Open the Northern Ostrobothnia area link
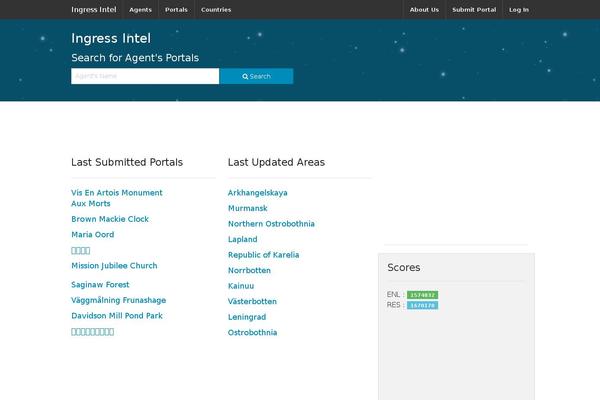Image resolution: width=600 pixels, height=400 pixels. coord(271,224)
